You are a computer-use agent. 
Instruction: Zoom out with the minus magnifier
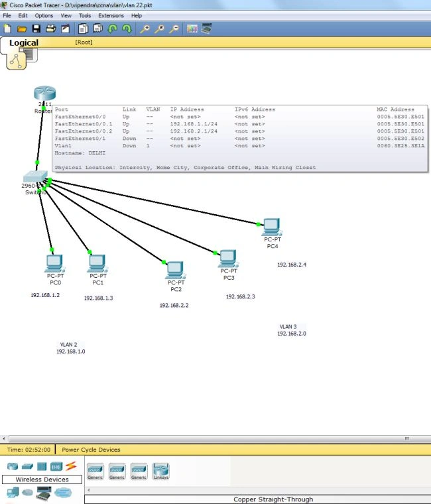(x=174, y=29)
